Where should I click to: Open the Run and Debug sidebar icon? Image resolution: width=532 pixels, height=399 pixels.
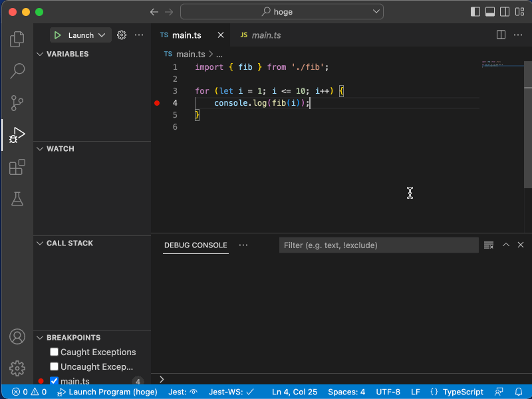(x=17, y=135)
